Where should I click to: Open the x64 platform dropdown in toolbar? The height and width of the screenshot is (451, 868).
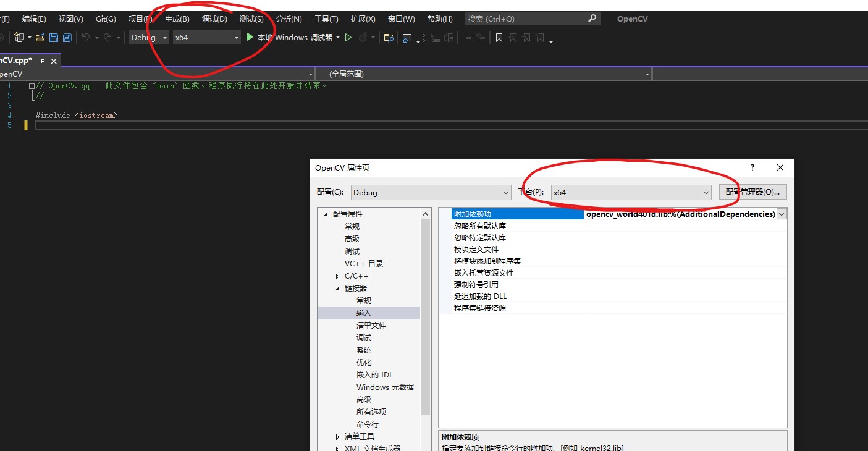tap(206, 38)
